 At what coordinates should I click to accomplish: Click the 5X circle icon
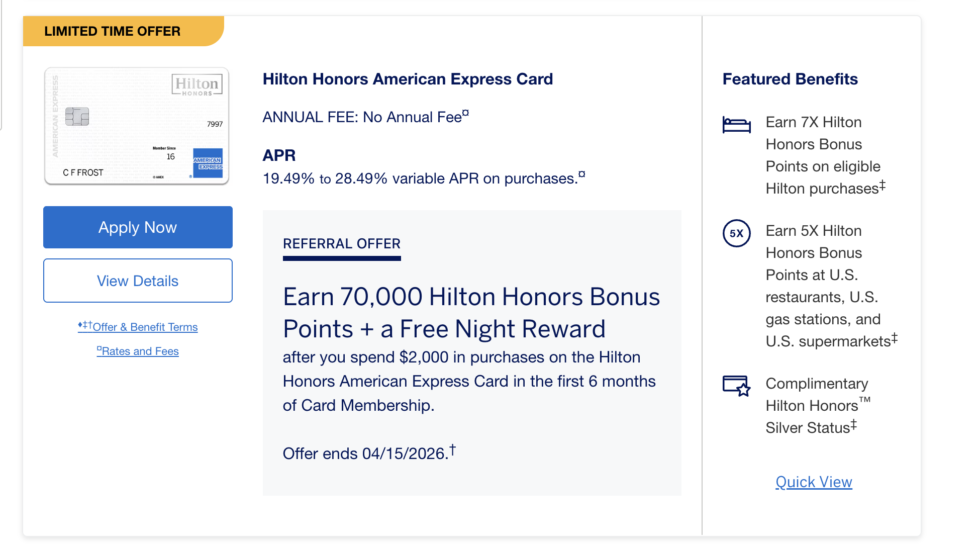[x=736, y=233]
